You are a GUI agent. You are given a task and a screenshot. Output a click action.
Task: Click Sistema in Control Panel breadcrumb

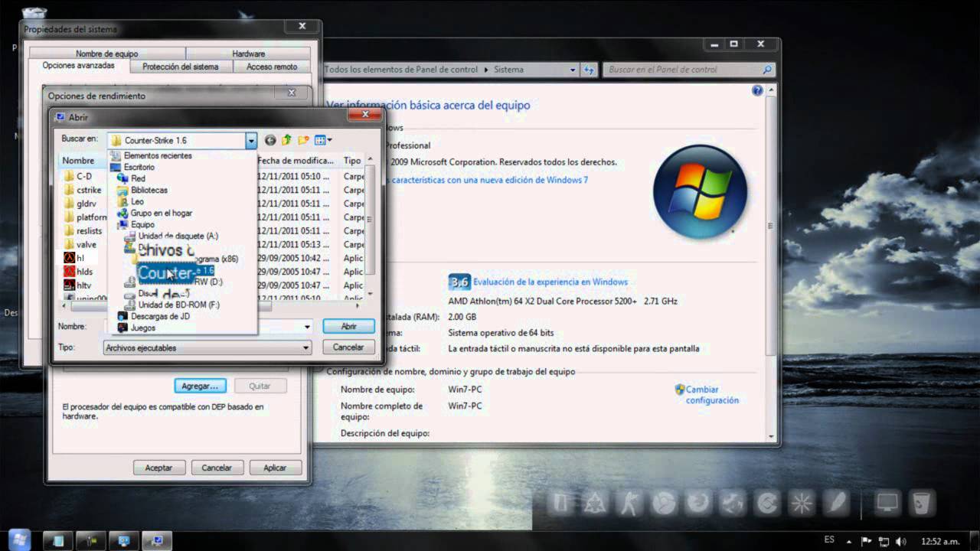[508, 70]
